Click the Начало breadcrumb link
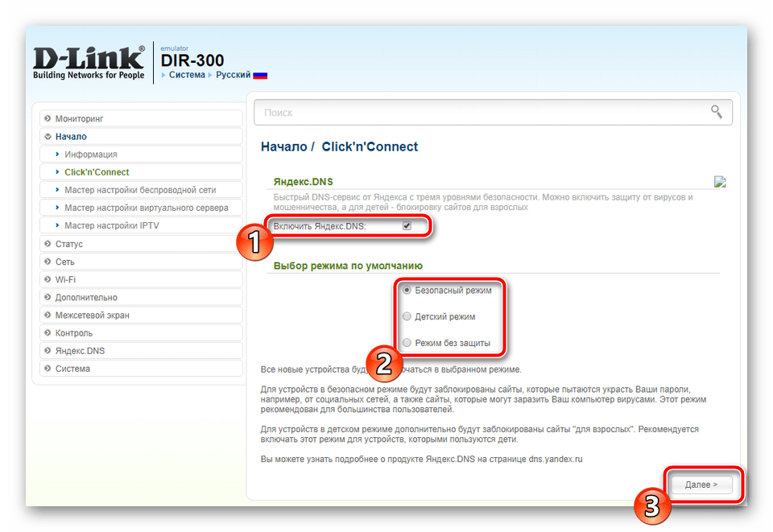 tap(284, 146)
